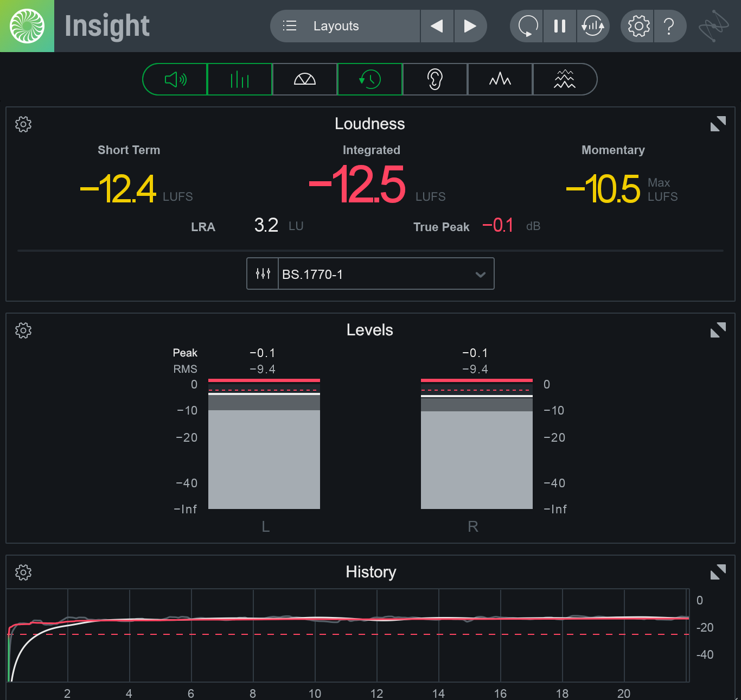Click the right channel level meter
741x700 pixels.
click(x=477, y=444)
